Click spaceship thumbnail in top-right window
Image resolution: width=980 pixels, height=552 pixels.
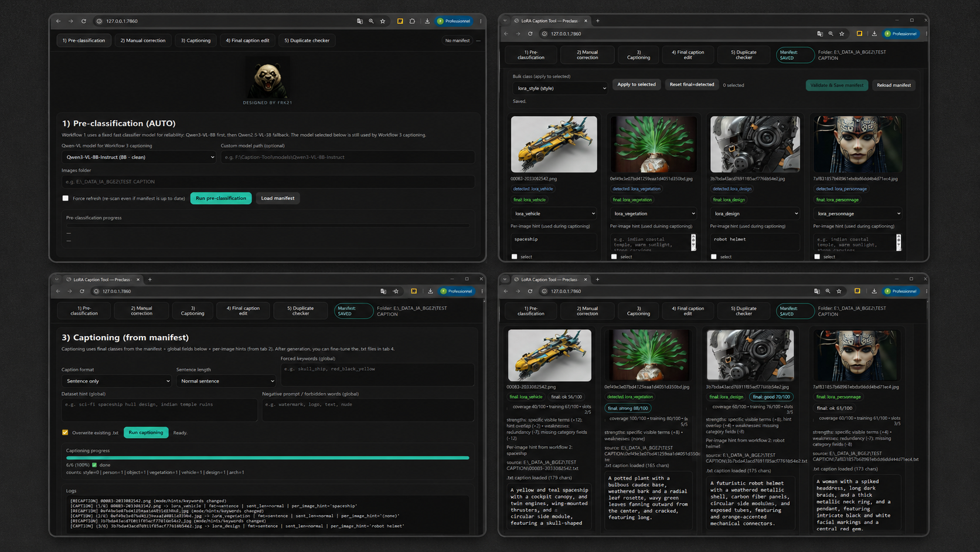pyautogui.click(x=554, y=144)
